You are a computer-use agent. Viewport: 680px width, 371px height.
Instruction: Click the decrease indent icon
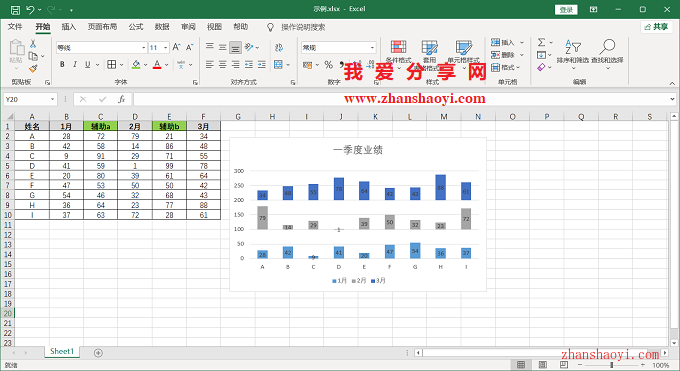pos(249,65)
